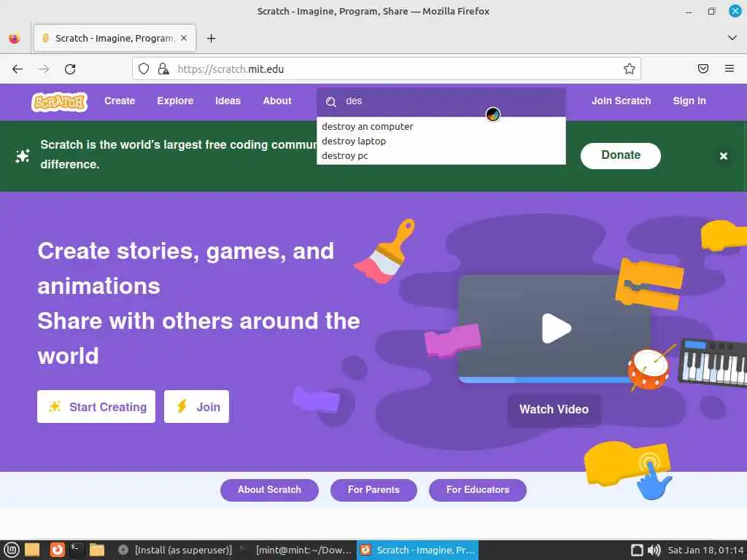
Task: Select suggestion 'destroy pc'
Action: (x=441, y=156)
